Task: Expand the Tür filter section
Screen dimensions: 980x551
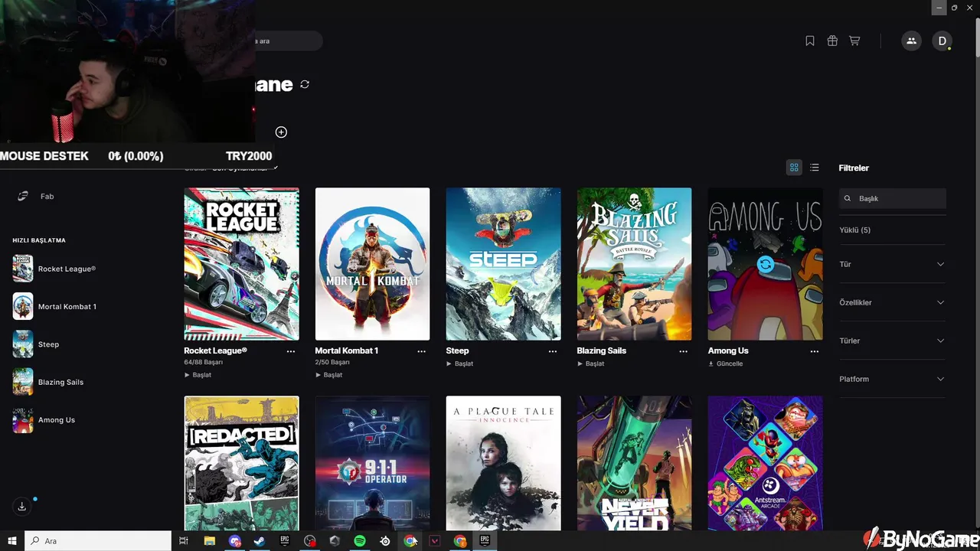Action: point(893,264)
